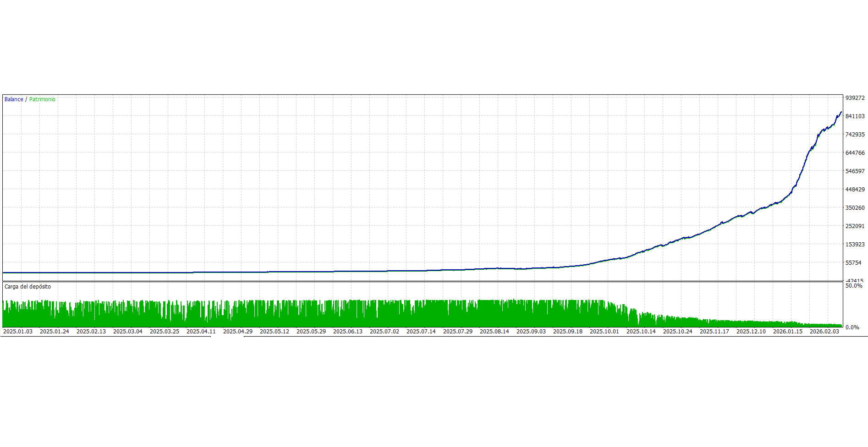Screen dimensions: 868x447
Task: Click the 2026.01.15 date label
Action: tap(788, 332)
